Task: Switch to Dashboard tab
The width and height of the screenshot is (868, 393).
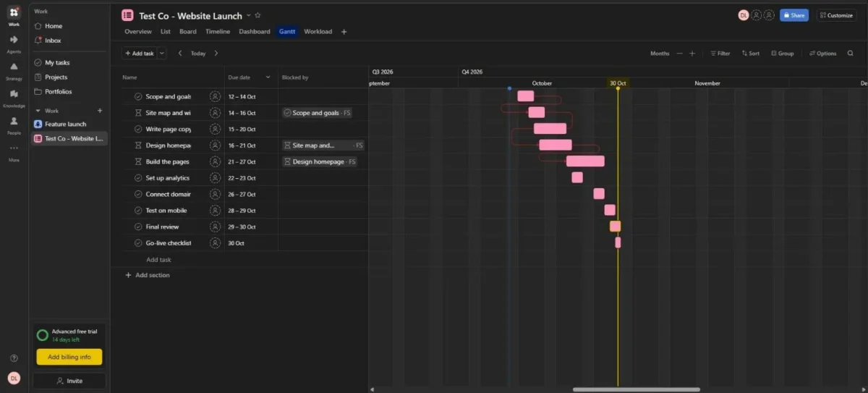Action: [255, 32]
